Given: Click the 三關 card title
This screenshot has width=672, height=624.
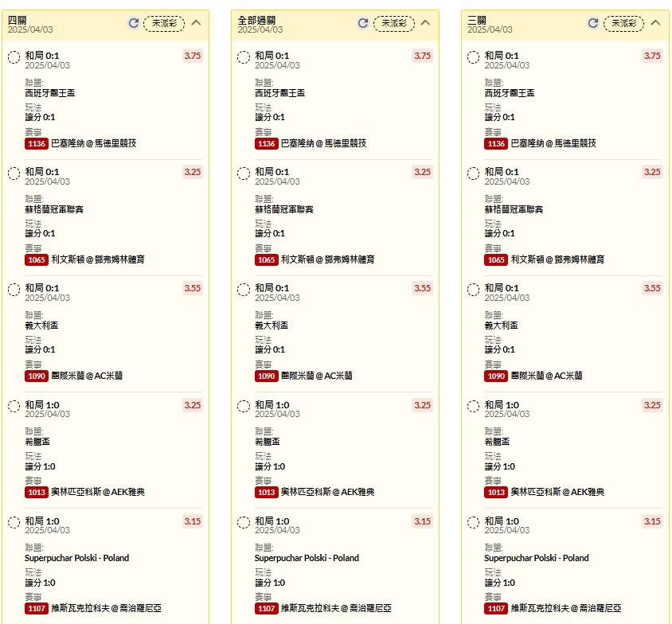Looking at the screenshot, I should click(x=477, y=20).
